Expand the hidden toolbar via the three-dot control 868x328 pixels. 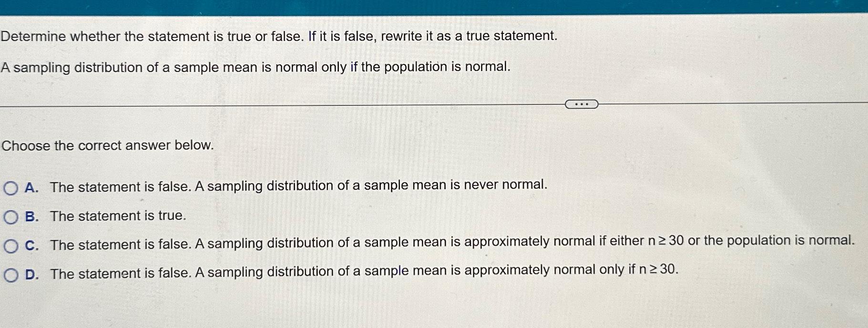582,103
